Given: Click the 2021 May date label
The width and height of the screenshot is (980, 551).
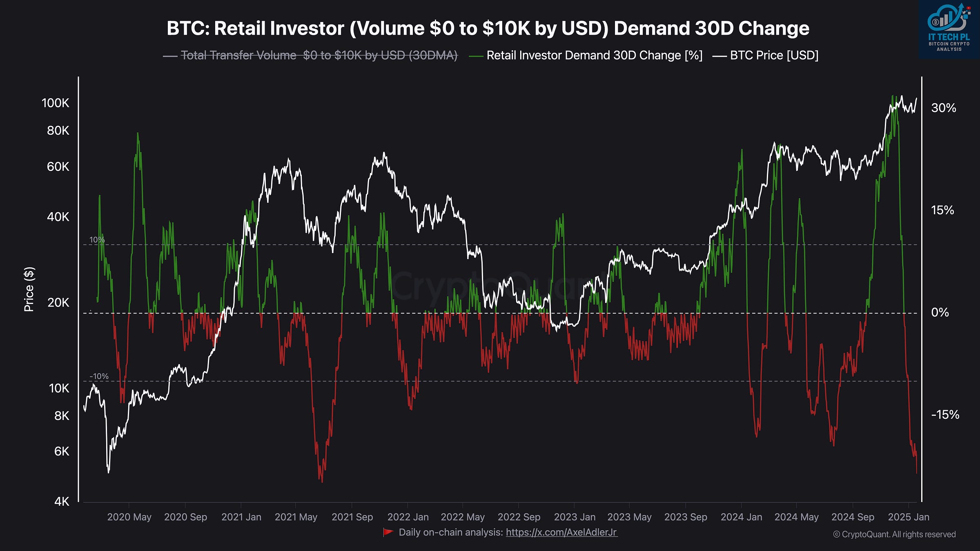Looking at the screenshot, I should 296,517.
